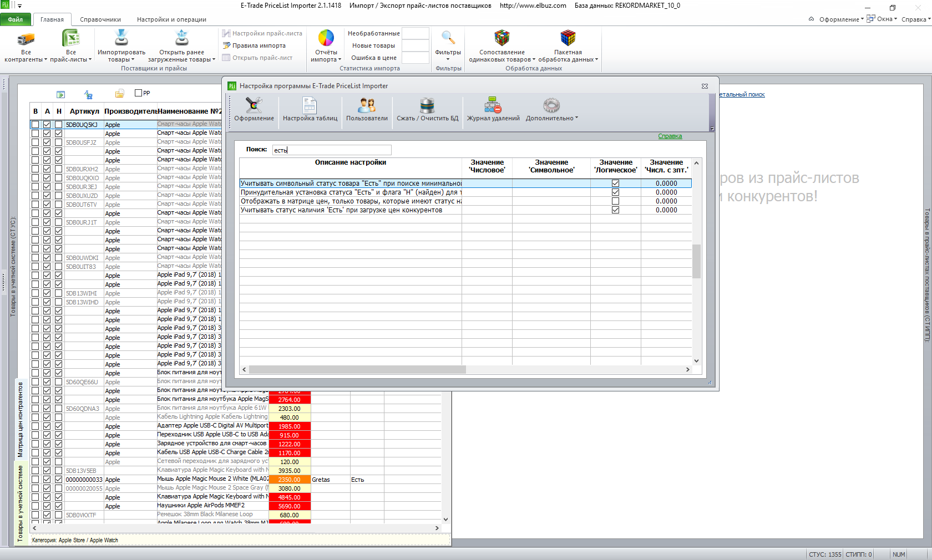The image size is (932, 560).
Task: Expand Все прайс-листы dropdown arrow
Action: pyautogui.click(x=90, y=59)
